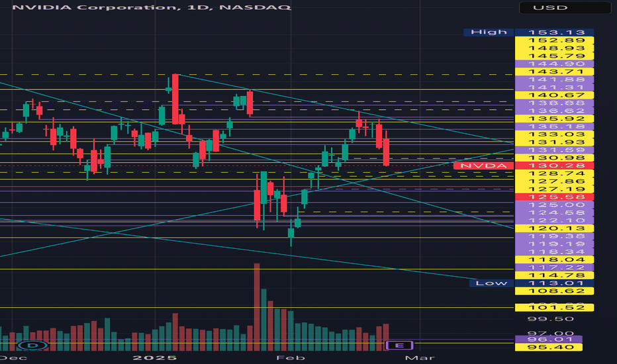Image resolution: width=617 pixels, height=364 pixels.
Task: Click the purple 135.18 price label
Action: point(554,126)
